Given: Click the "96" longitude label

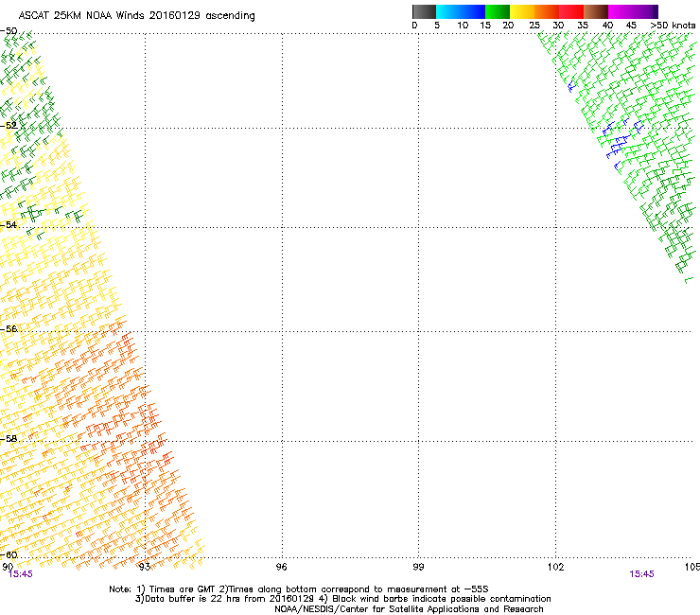Looking at the screenshot, I should coord(281,567).
